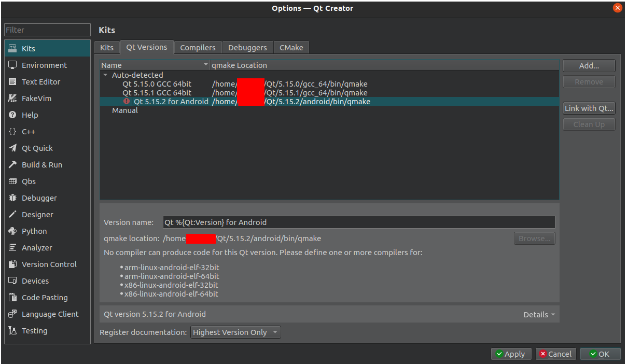Select Qt 5.15.2 for Android row
627x364 pixels.
point(329,102)
